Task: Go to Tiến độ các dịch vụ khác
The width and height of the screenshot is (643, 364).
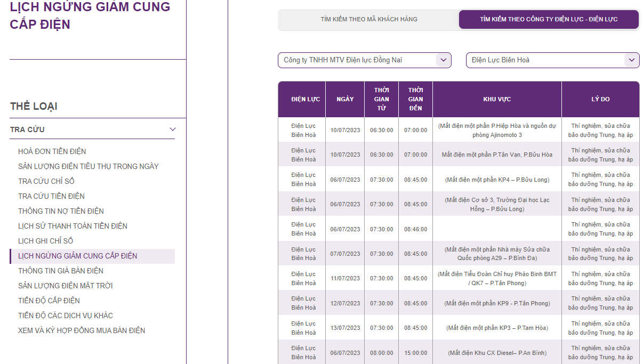Action: click(x=66, y=316)
